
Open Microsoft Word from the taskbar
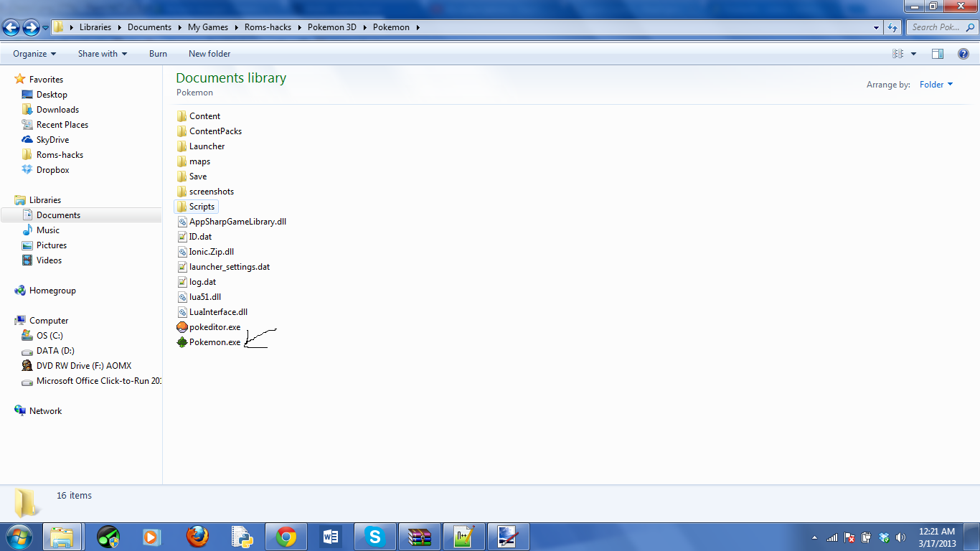331,537
